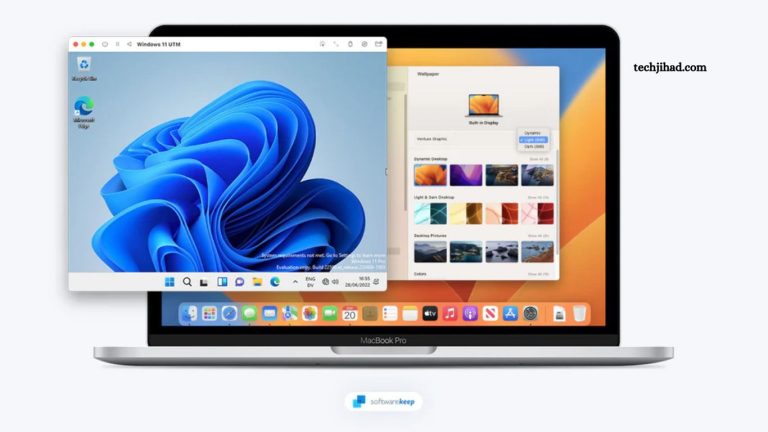Choose the teal Light & Dark wallpaper thumbnail
Screen dimensions: 768x432
point(430,214)
